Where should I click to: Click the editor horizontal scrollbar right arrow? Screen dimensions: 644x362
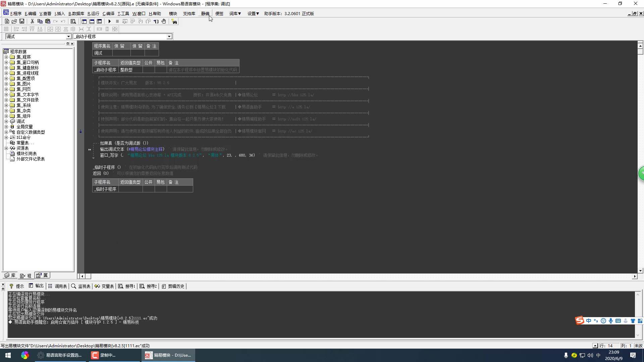tap(635, 276)
